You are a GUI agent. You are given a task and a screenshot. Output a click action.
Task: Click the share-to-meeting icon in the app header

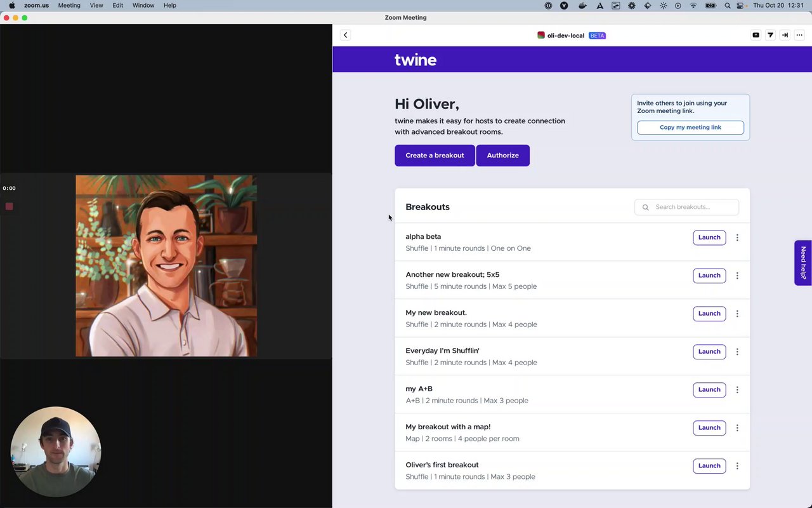(x=756, y=35)
